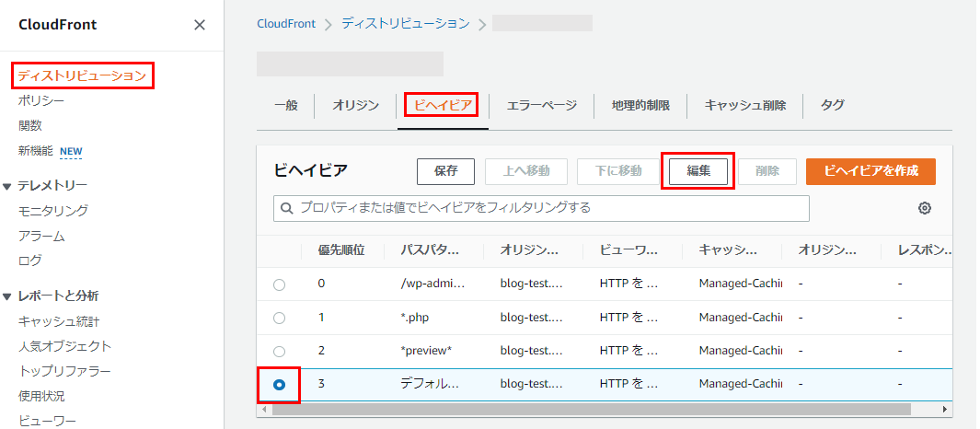Open the ビヘイビア tab

coord(443,105)
